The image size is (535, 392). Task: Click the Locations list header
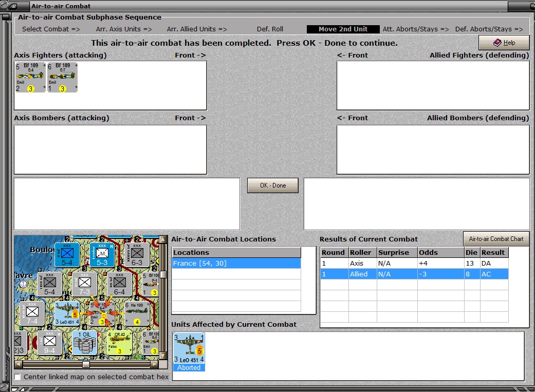pos(236,252)
